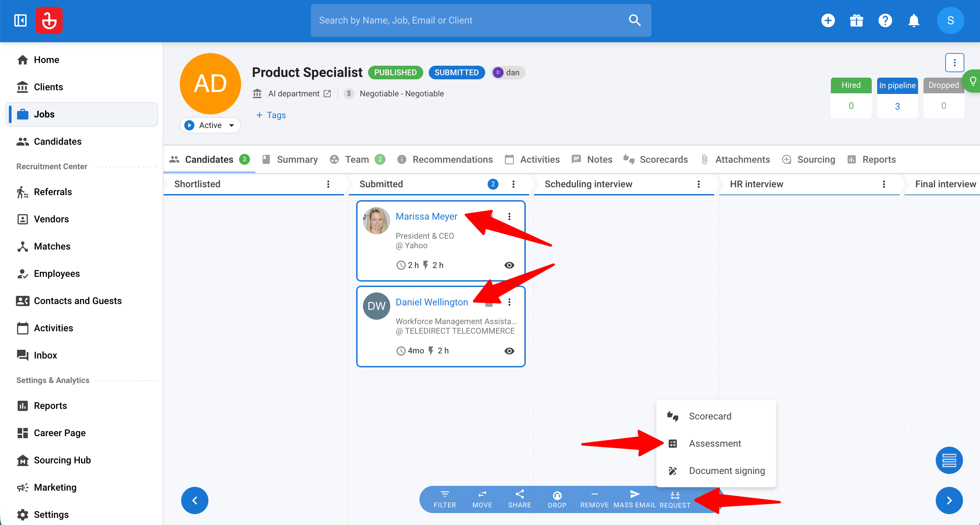This screenshot has width=980, height=525.
Task: Open the job options three-dot button
Action: 954,62
